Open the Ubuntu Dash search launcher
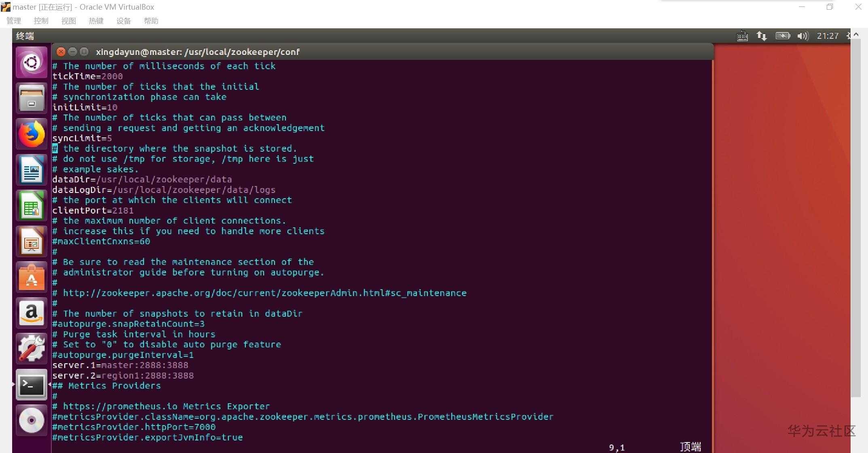Viewport: 868px width, 453px height. click(32, 63)
